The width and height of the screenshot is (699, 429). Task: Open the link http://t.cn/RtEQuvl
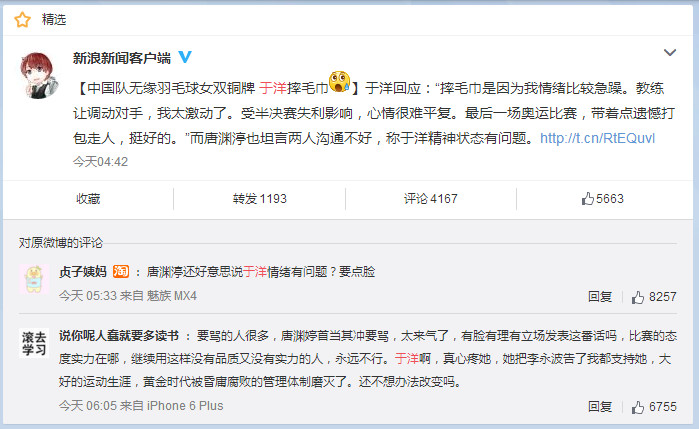(597, 138)
